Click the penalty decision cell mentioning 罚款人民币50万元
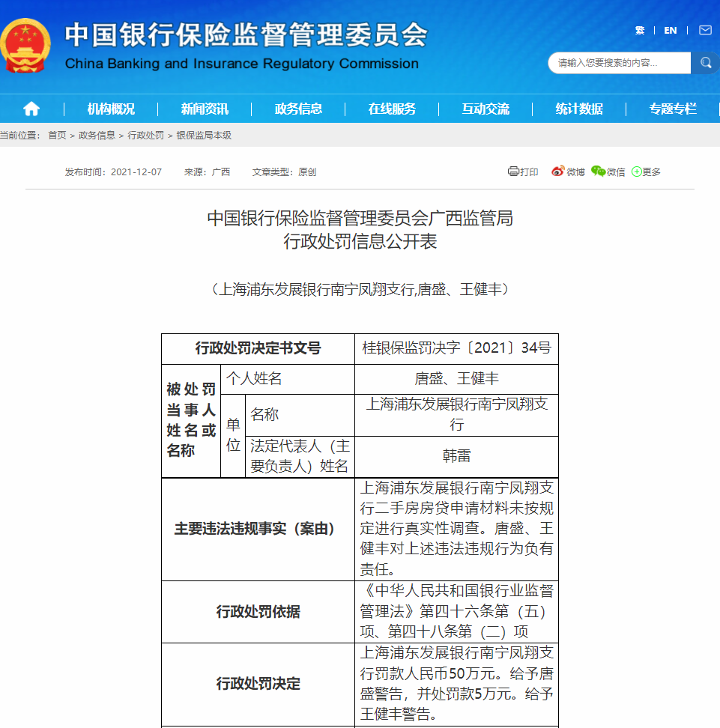This screenshot has width=720, height=728. pos(456,683)
